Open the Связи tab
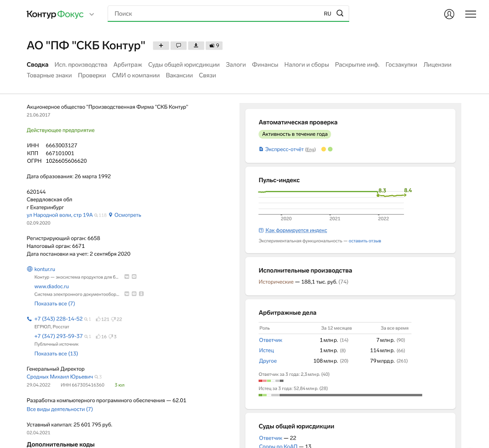This screenshot has width=489, height=448. point(207,75)
